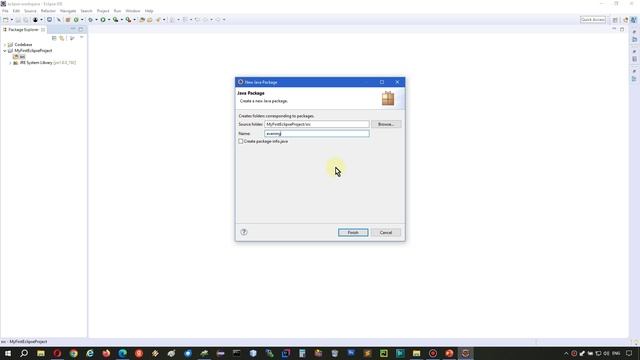Click Browse button for Source folder
The height and width of the screenshot is (360, 640).
click(386, 124)
